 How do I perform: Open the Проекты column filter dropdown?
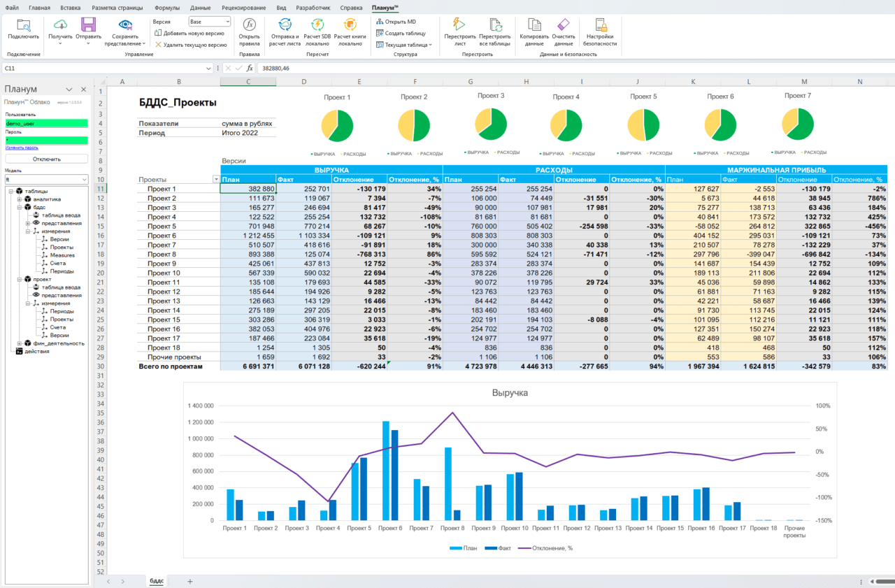pyautogui.click(x=215, y=180)
